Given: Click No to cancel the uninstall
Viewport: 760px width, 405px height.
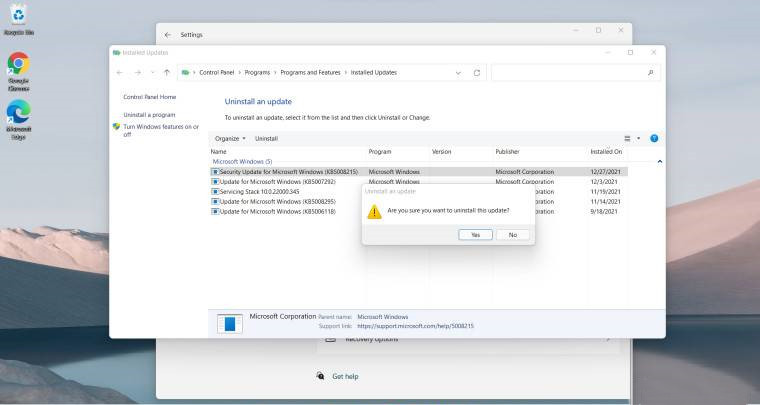Looking at the screenshot, I should [x=512, y=234].
